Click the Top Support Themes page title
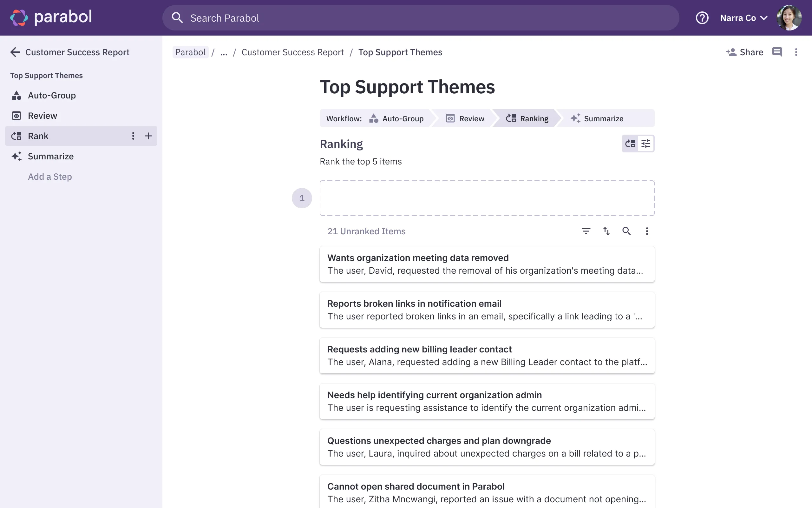Image resolution: width=812 pixels, height=508 pixels. [407, 87]
